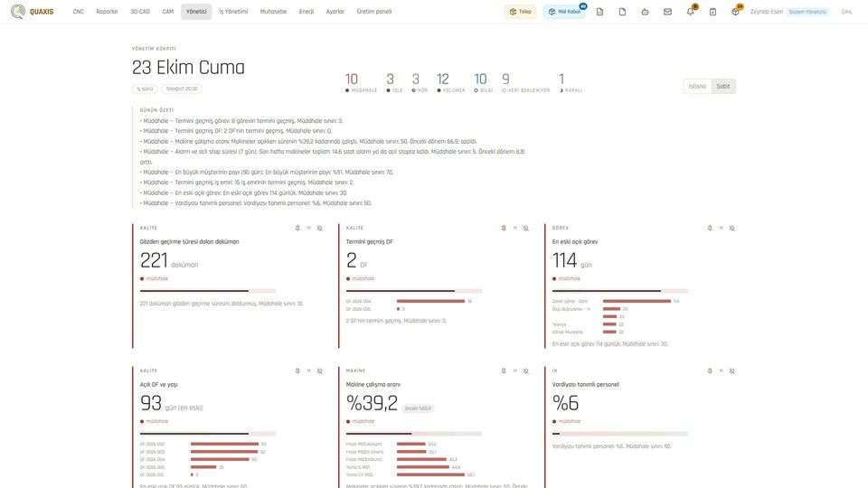The image size is (868, 488).
Task: Mute alerts on En eski açık görev card
Action: pos(731,228)
